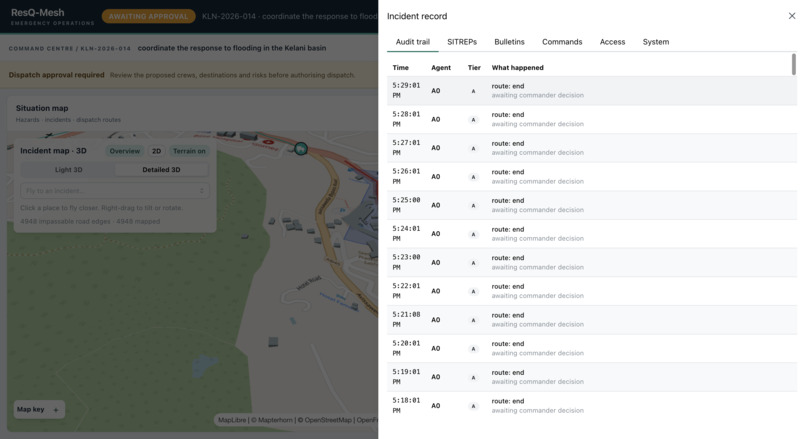The image size is (806, 439).
Task: Select the 5:23:00 PM audit row time
Action: click(406, 262)
